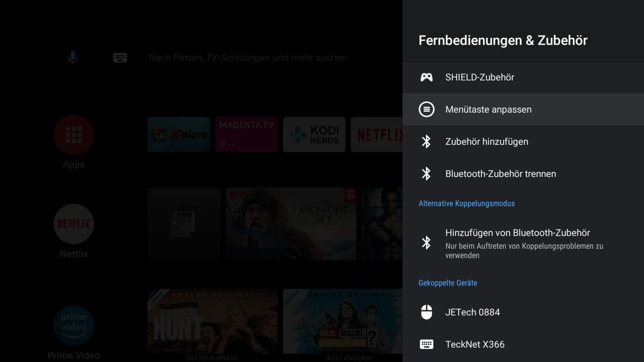Launch the Magenta TV app tile
Screen dimensions: 644x362
pos(247,134)
